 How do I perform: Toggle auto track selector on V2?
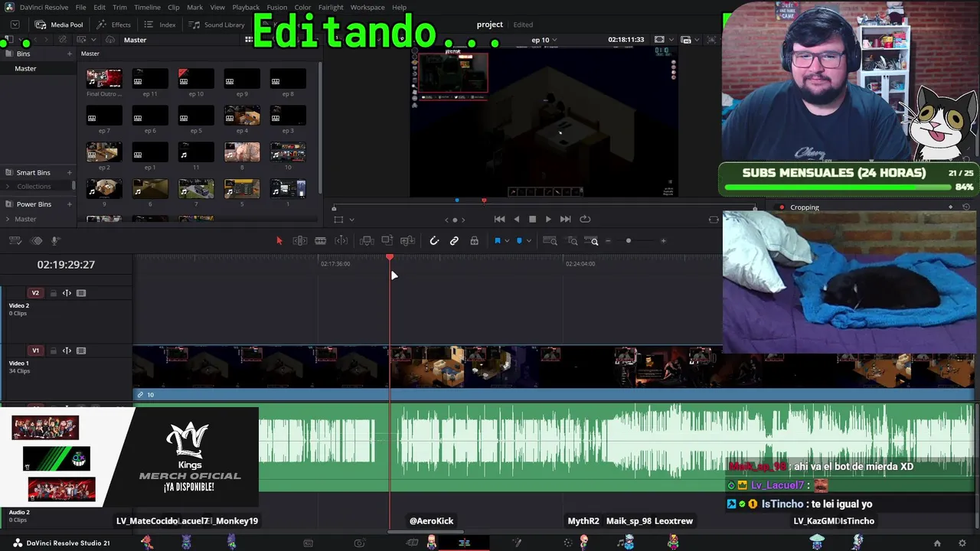tap(67, 293)
